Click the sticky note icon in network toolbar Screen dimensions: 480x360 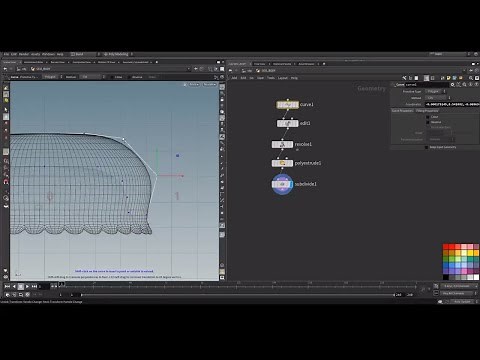[449, 78]
